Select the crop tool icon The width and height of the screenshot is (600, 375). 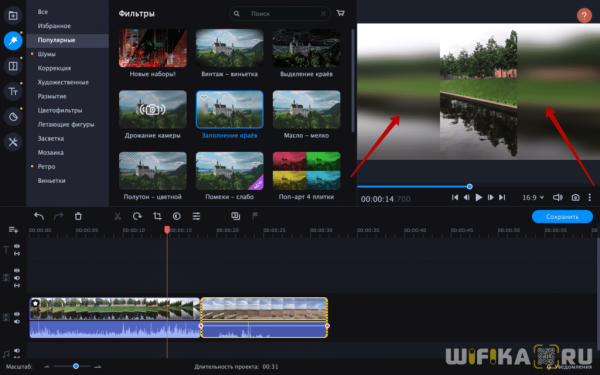157,216
